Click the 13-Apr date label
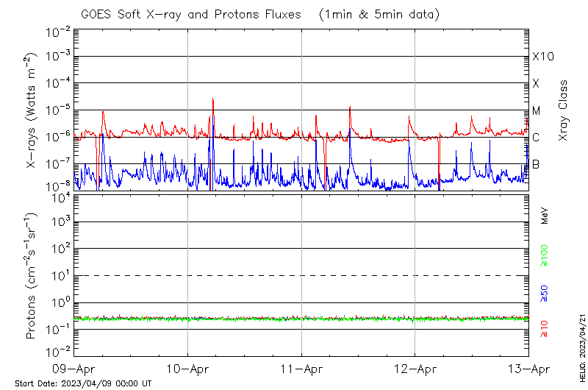588x390 pixels. (x=528, y=369)
